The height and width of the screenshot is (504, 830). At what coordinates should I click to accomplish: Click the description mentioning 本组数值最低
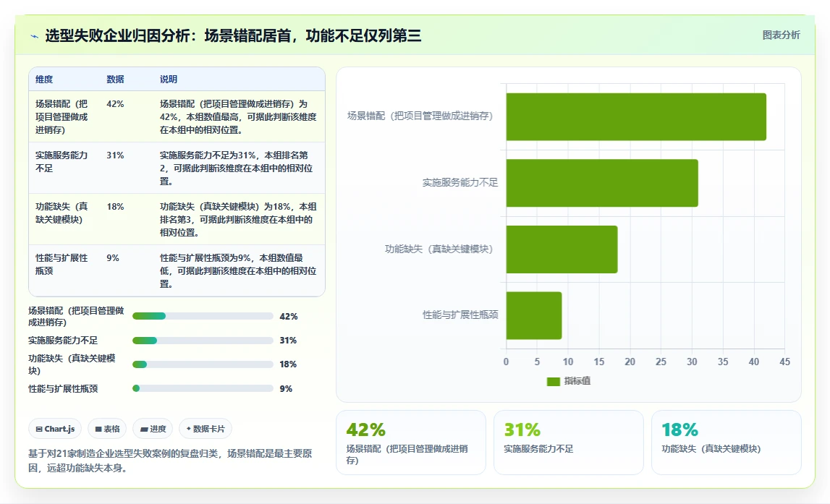(x=238, y=270)
